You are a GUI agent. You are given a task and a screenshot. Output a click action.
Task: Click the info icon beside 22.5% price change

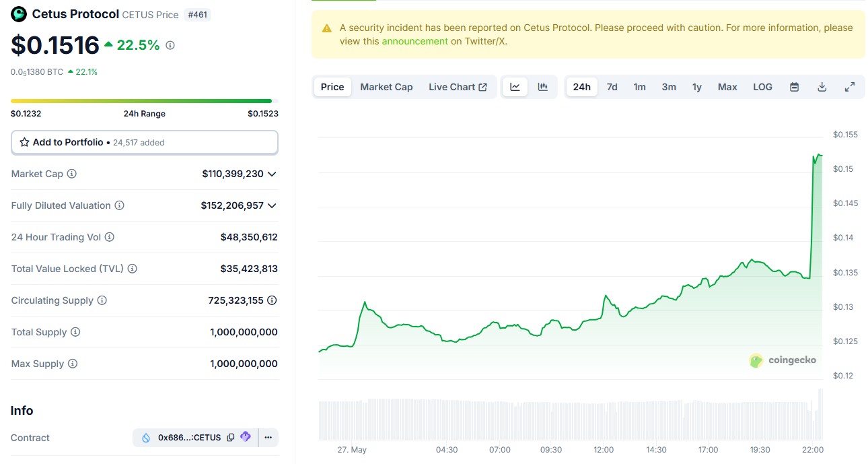pyautogui.click(x=170, y=45)
